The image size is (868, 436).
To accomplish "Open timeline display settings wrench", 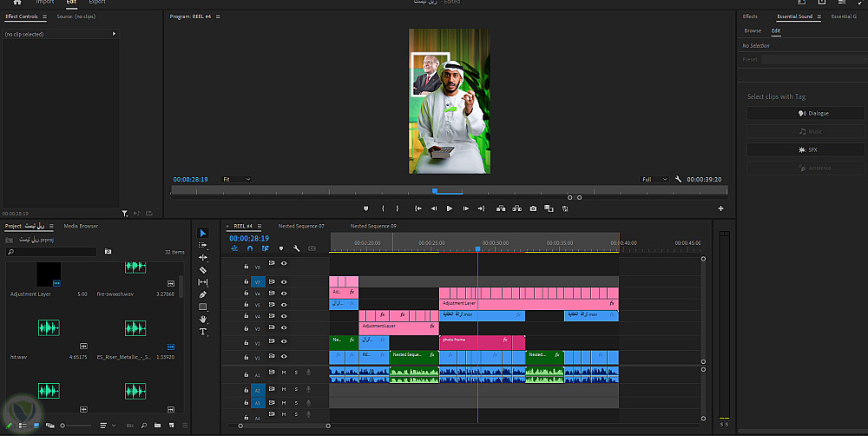I will pyautogui.click(x=295, y=248).
